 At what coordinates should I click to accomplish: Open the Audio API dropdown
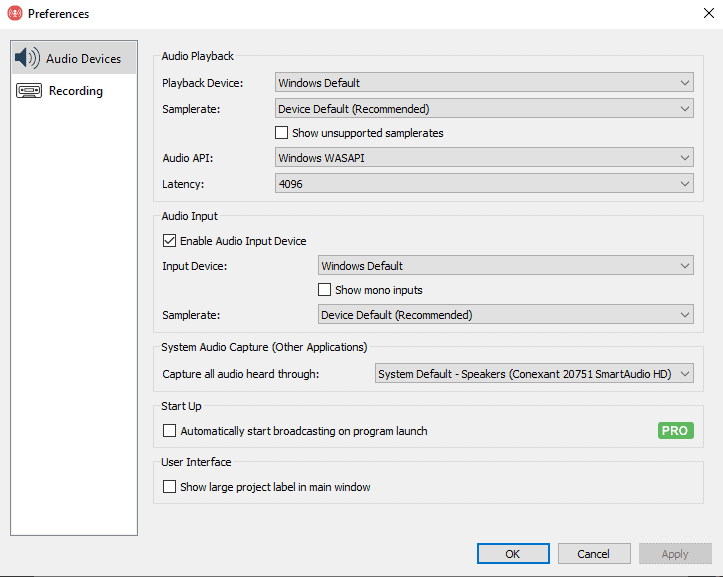coord(484,158)
